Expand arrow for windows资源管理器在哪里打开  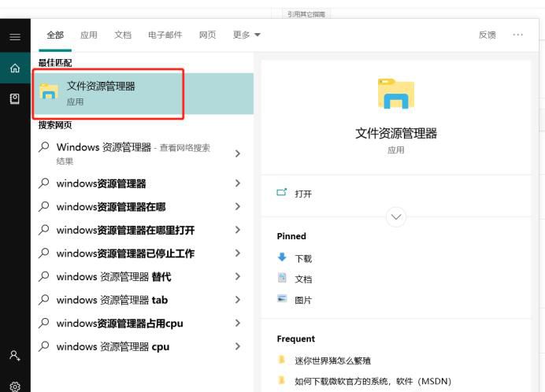(238, 230)
